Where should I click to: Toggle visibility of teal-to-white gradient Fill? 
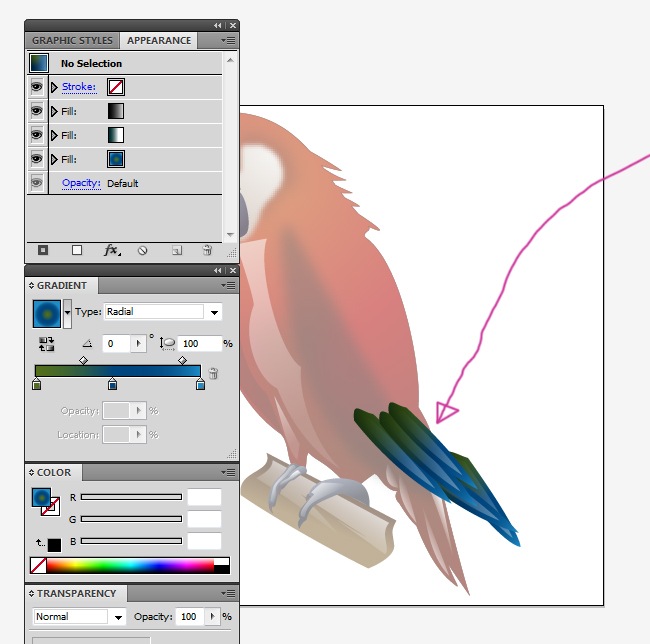click(x=37, y=135)
